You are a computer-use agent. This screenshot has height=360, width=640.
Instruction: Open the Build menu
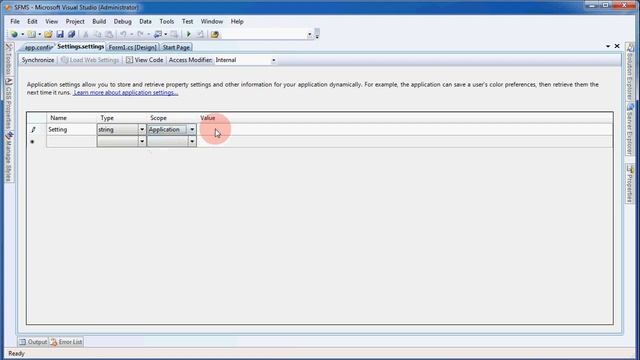click(99, 21)
